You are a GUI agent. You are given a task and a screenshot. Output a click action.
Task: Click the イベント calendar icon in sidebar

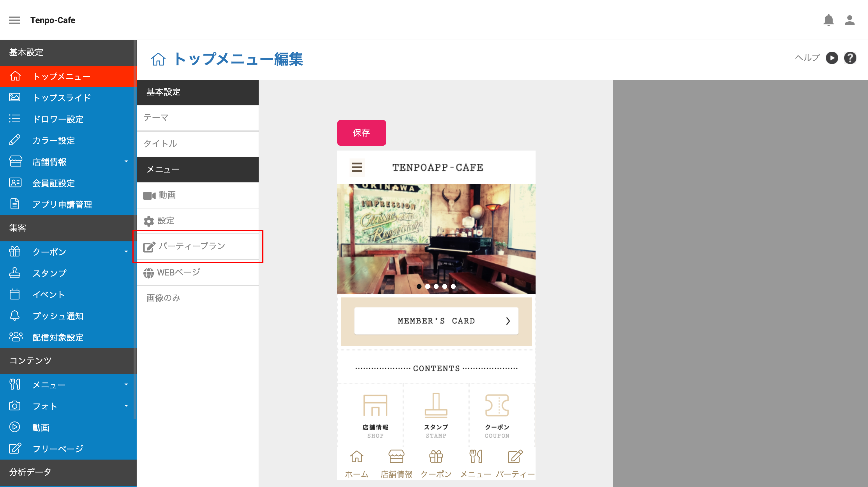pos(15,294)
